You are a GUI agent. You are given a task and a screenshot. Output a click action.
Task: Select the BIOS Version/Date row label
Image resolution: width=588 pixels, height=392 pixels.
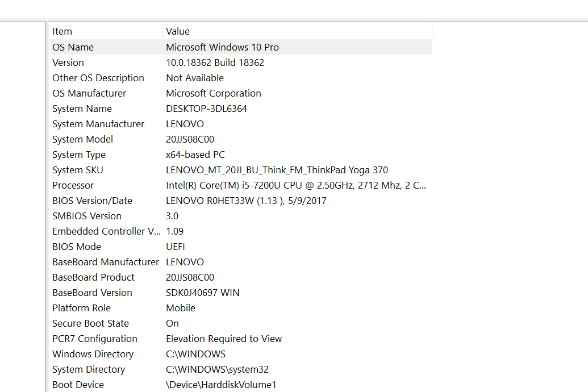92,201
